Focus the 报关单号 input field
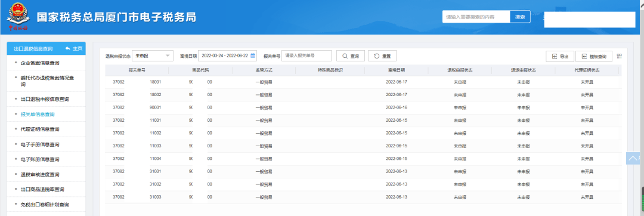 click(x=306, y=55)
